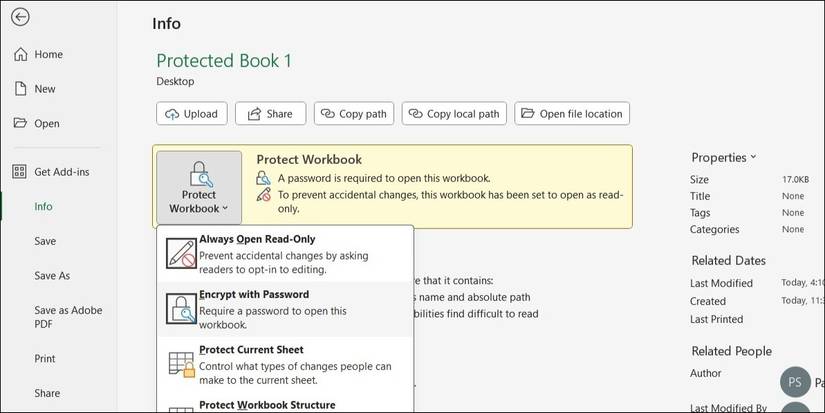
Task: Click the New document icon in sidebar
Action: (x=20, y=88)
